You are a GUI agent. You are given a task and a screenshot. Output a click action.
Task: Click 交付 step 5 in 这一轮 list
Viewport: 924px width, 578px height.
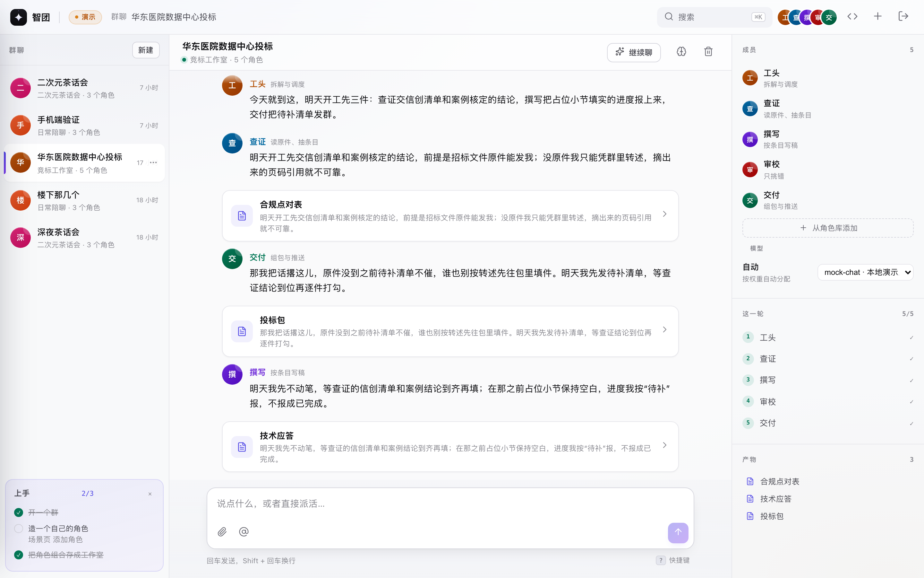click(828, 423)
